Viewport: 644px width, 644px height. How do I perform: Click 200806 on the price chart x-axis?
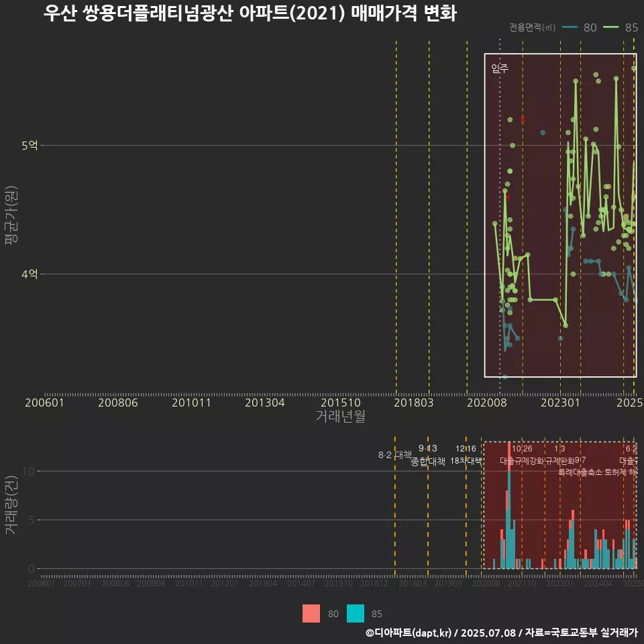[118, 402]
